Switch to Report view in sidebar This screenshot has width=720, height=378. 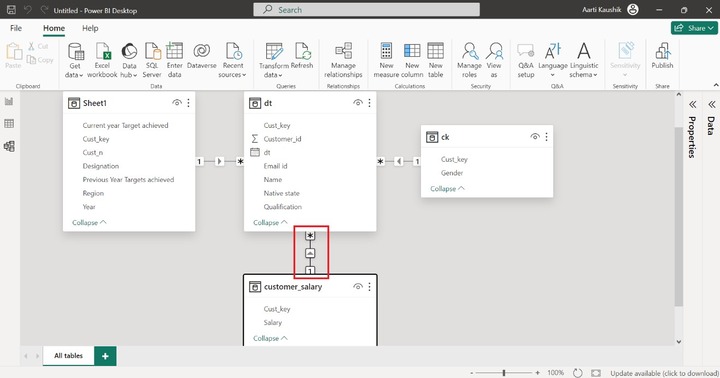[9, 102]
